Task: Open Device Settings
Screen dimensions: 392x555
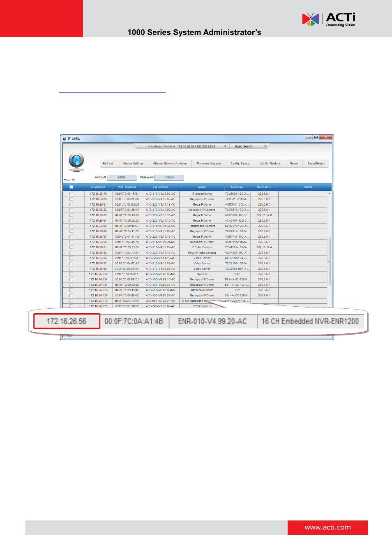Action: point(133,164)
